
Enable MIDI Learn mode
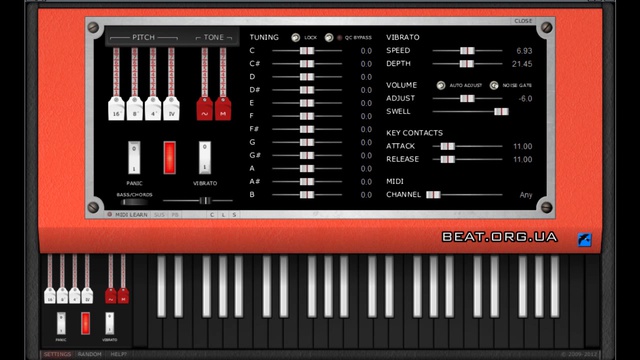click(127, 215)
